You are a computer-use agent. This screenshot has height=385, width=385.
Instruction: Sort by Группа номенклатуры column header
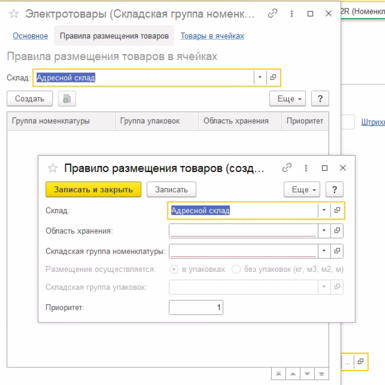tap(61, 121)
